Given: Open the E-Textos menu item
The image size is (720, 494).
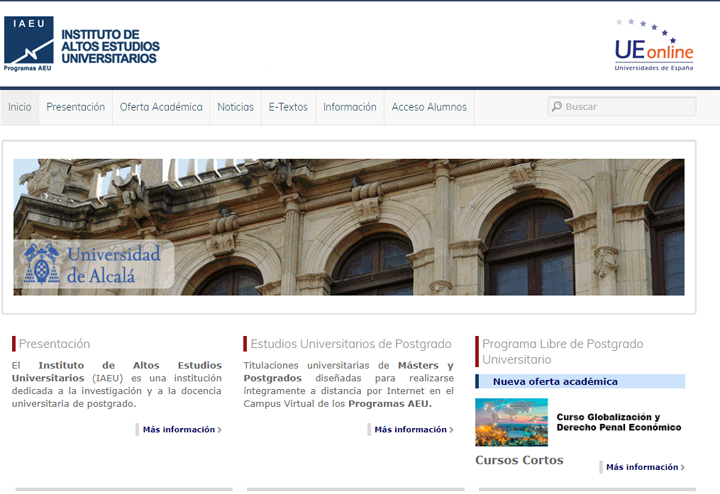Looking at the screenshot, I should 288,107.
